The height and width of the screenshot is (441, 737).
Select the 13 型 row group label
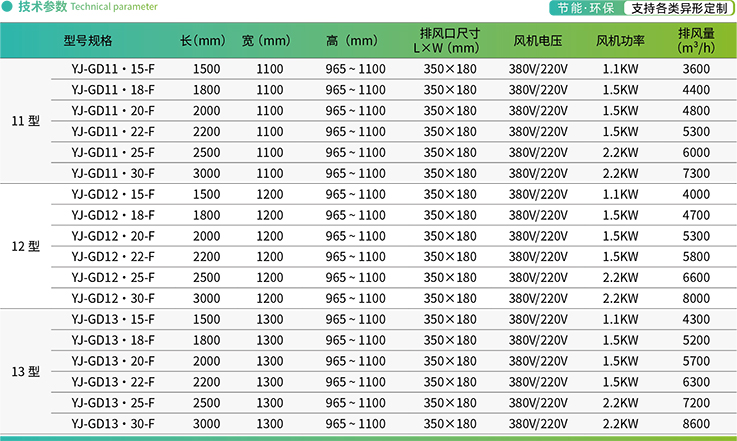tap(25, 371)
